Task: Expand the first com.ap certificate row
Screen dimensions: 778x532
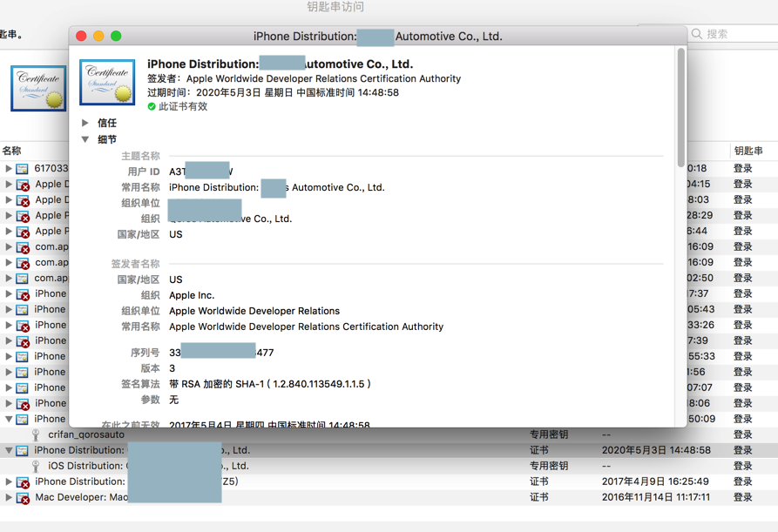Action: (9, 247)
